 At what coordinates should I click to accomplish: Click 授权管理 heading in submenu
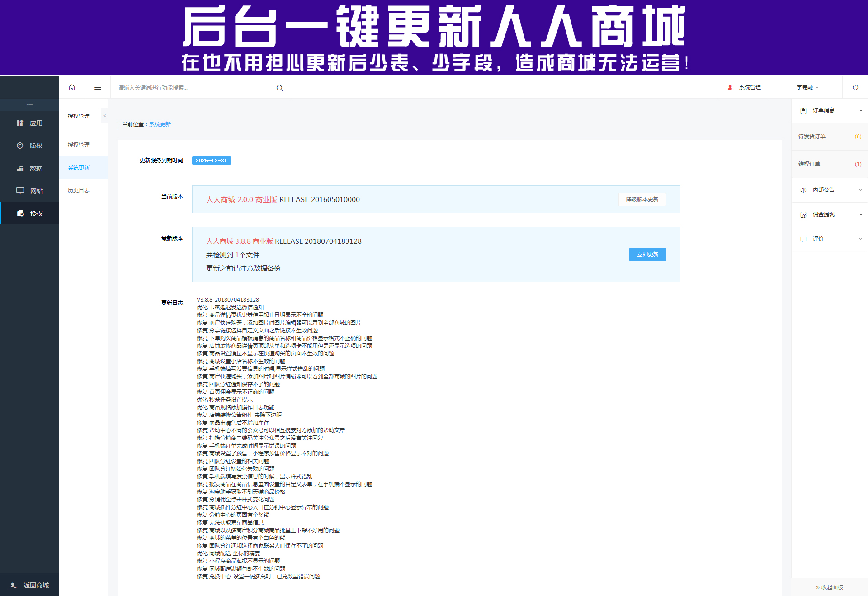tap(79, 116)
